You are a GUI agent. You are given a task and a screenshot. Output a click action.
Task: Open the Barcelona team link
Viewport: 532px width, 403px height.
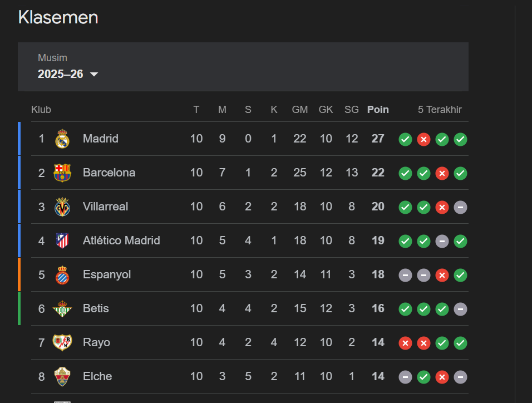click(109, 173)
